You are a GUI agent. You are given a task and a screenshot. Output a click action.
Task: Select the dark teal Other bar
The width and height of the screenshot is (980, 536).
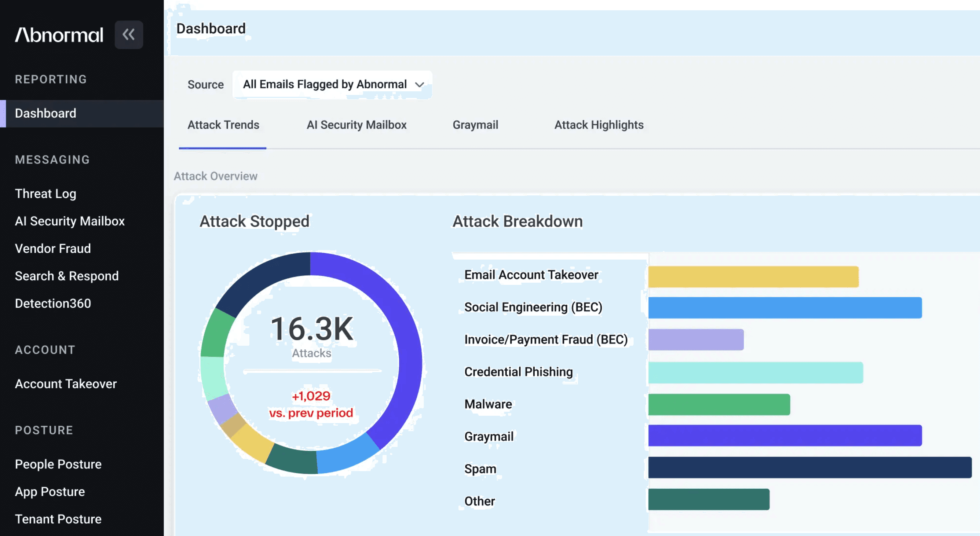(709, 499)
